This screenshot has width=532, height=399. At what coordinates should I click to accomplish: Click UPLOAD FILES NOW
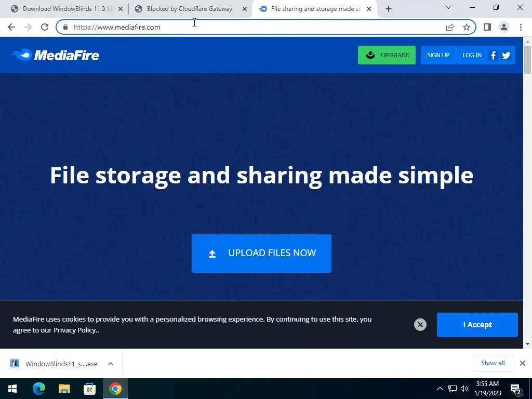click(x=261, y=254)
